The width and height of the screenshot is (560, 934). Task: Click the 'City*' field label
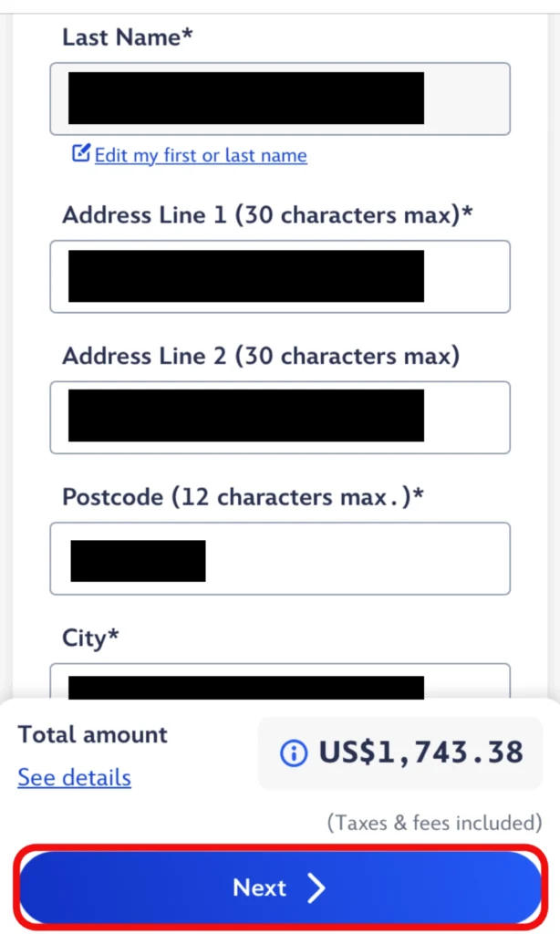[x=90, y=638]
